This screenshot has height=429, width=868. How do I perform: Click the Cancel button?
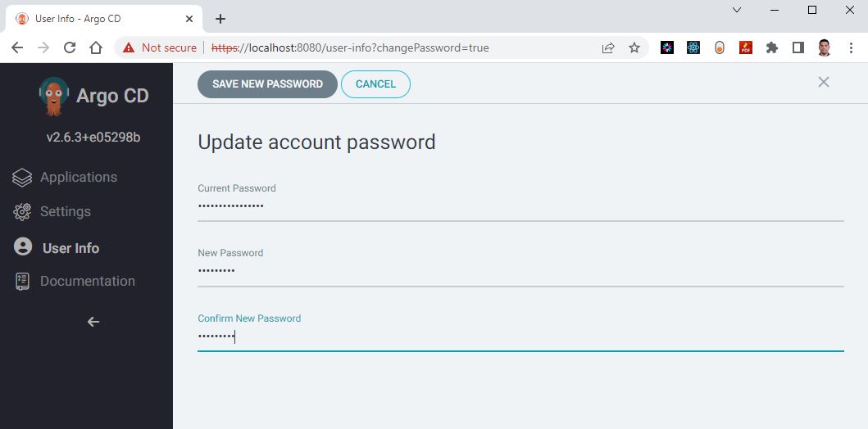375,84
